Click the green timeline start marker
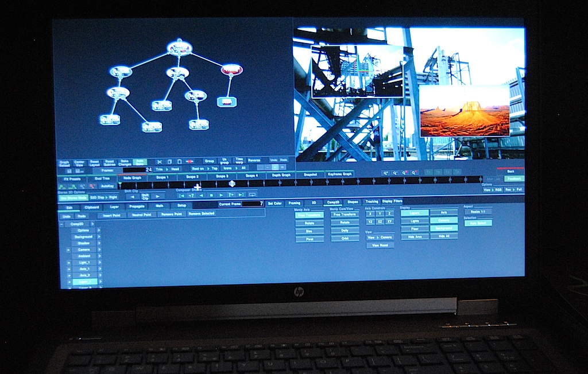Viewport: 588px width, 374px height. (120, 184)
